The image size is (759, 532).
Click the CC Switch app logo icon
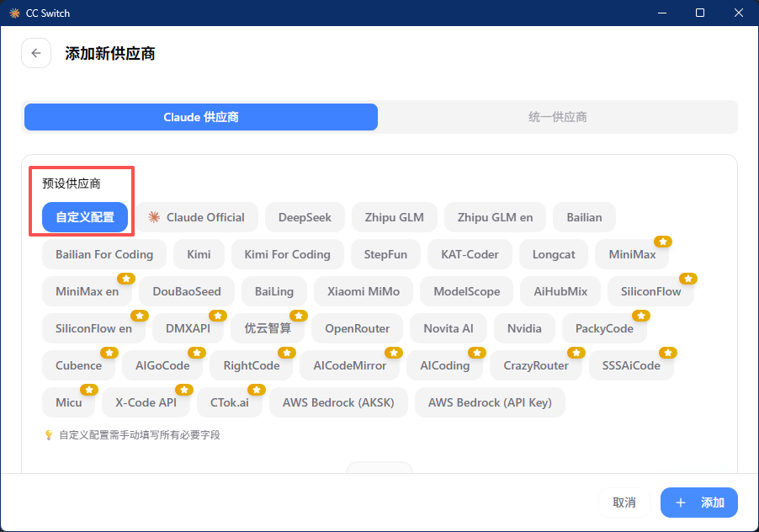click(14, 13)
